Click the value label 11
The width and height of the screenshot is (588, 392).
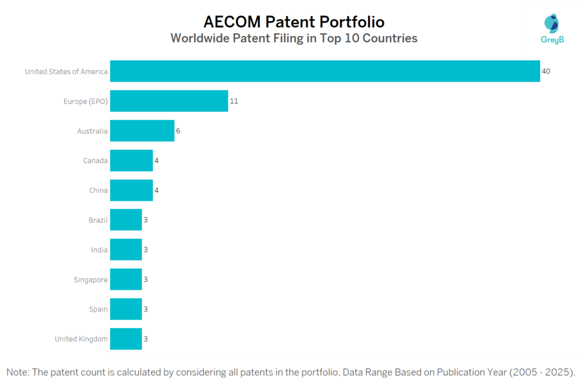pyautogui.click(x=234, y=101)
